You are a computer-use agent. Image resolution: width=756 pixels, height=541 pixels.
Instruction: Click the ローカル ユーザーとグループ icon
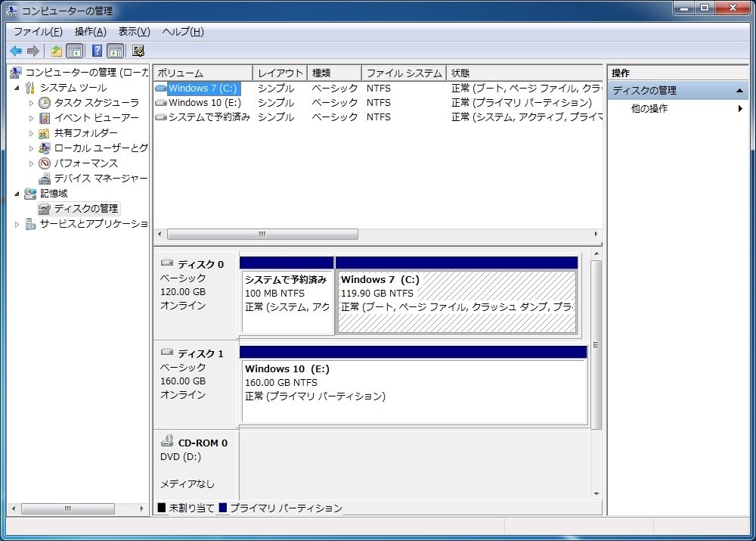(45, 148)
